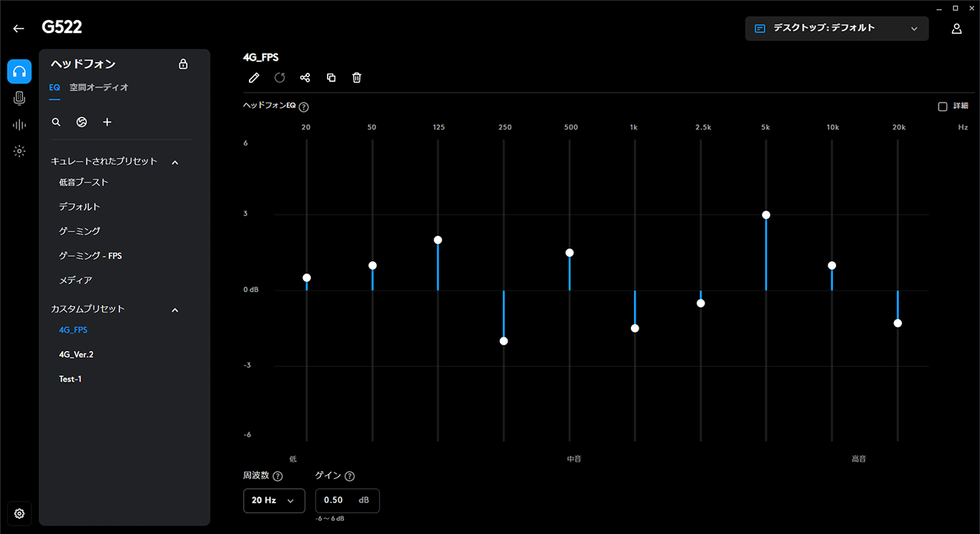The height and width of the screenshot is (534, 980).
Task: Collapse the キュレートされたプリセット section
Action: point(175,162)
